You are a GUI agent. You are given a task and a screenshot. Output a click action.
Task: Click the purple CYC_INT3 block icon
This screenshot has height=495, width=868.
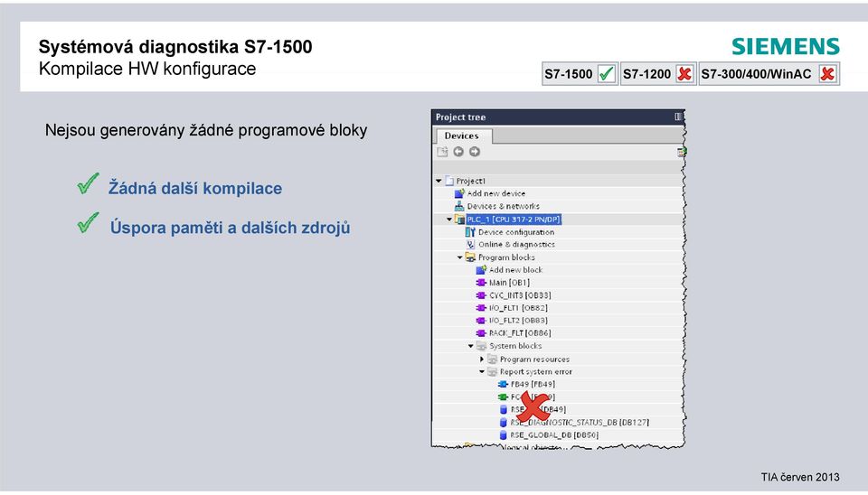click(481, 295)
